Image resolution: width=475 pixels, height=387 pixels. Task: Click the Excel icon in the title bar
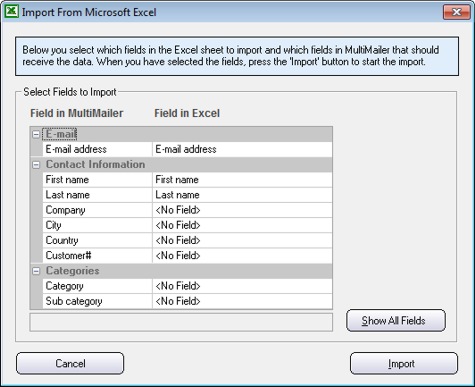[x=12, y=11]
